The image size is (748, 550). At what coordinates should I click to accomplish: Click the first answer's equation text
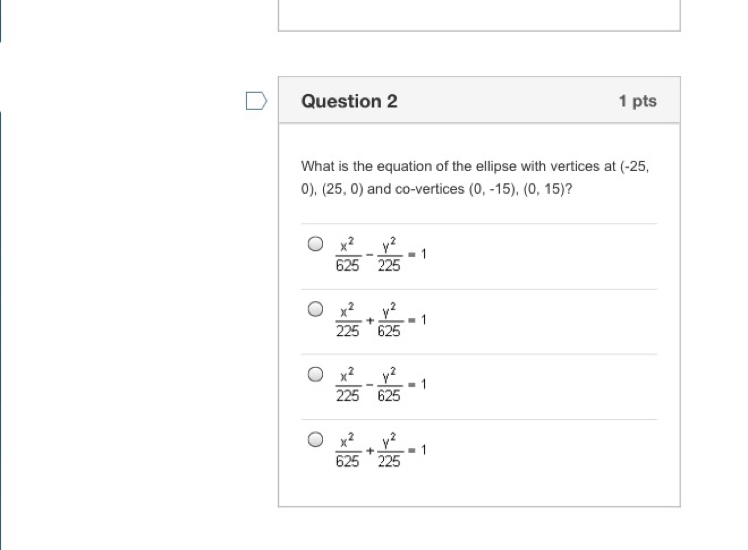pyautogui.click(x=381, y=255)
